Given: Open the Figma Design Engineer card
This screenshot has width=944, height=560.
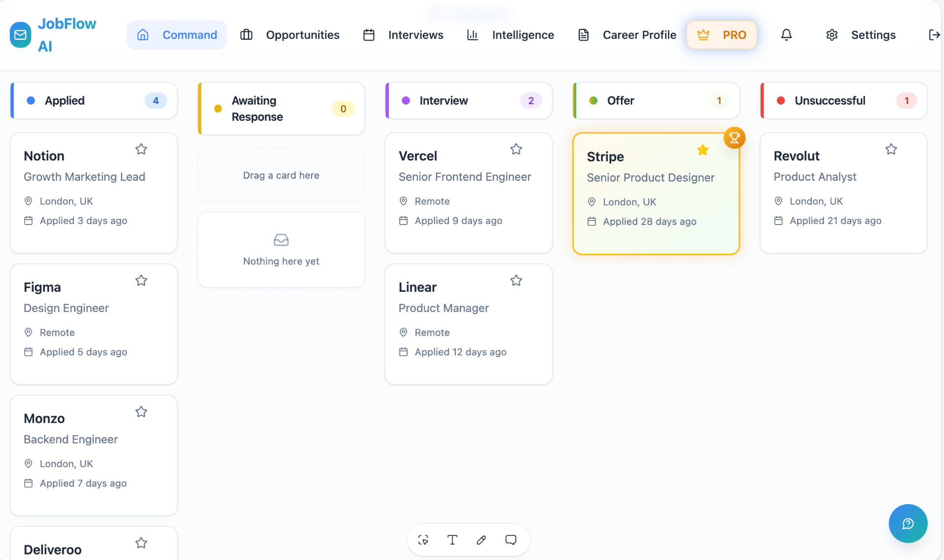Looking at the screenshot, I should [94, 324].
